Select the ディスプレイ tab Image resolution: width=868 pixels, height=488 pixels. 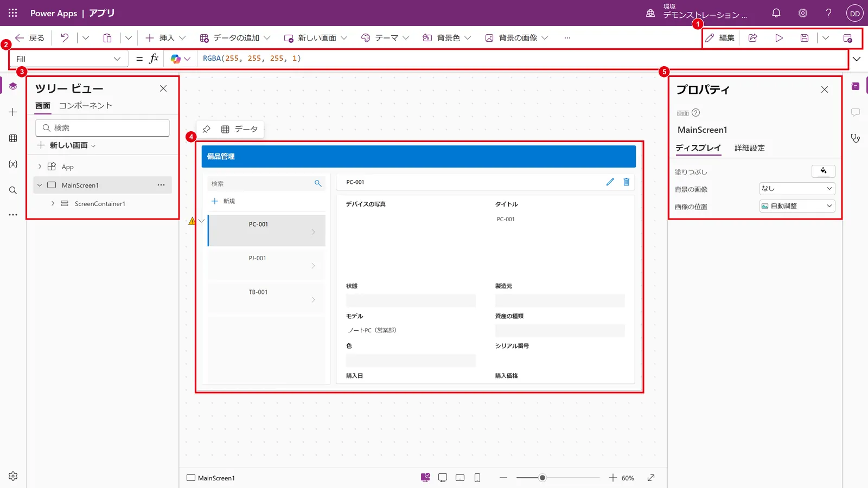(x=698, y=148)
